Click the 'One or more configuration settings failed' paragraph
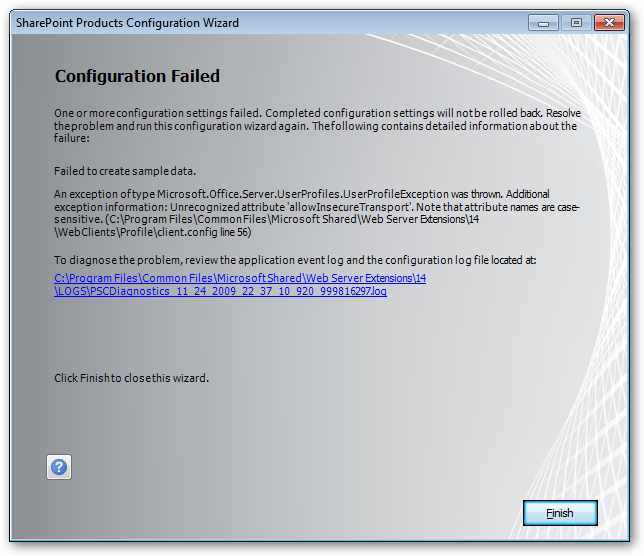Screen dimensions: 644x556 point(317,125)
